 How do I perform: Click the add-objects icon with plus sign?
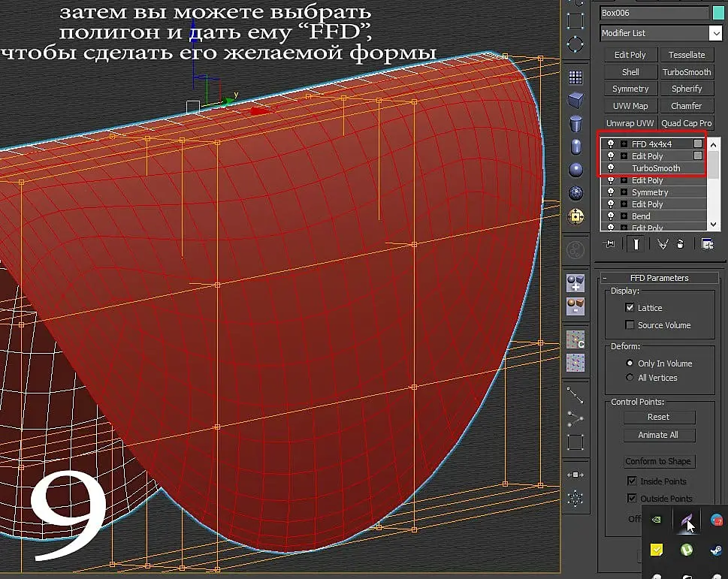point(575,283)
